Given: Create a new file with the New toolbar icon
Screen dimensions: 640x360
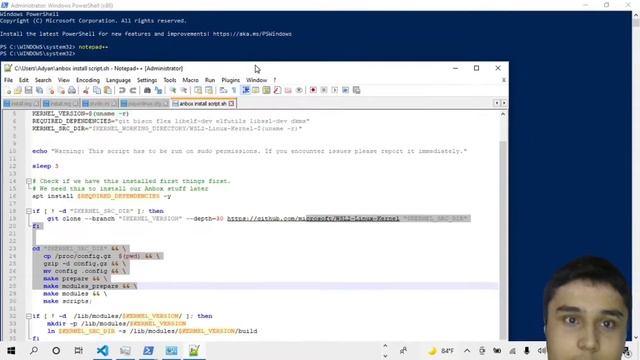Looking at the screenshot, I should 8,90.
